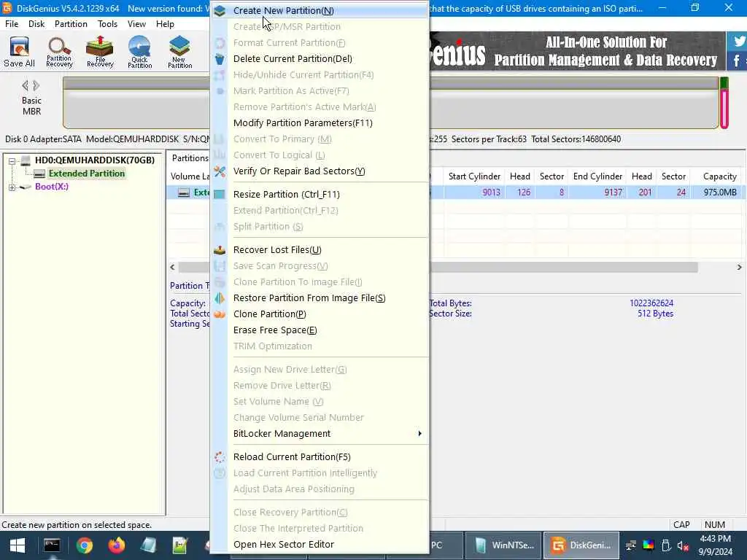Click the 1022362624 total bytes value
747x560 pixels.
point(651,303)
